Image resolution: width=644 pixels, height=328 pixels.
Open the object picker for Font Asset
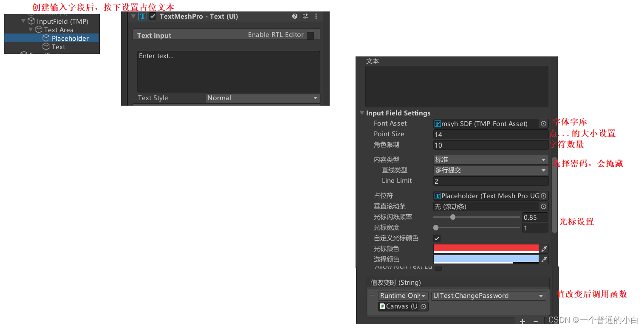pos(543,123)
